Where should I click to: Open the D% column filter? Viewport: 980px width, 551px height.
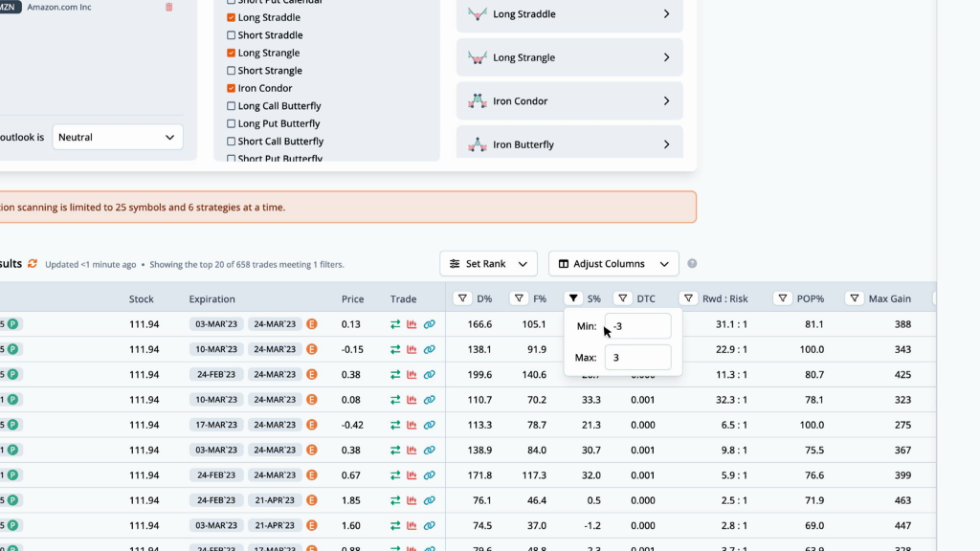pos(462,298)
